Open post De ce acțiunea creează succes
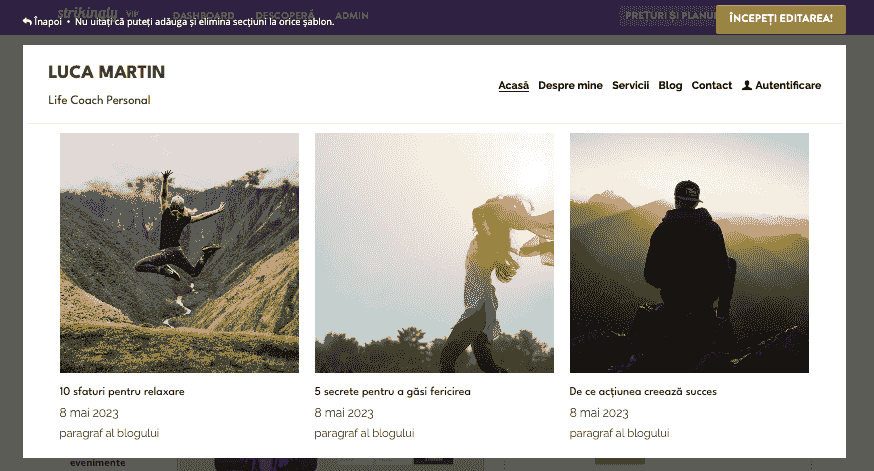874x471 pixels. pos(643,391)
